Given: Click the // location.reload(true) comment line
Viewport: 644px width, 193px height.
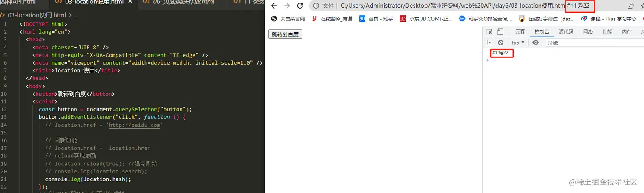Looking at the screenshot, I should tap(101, 163).
